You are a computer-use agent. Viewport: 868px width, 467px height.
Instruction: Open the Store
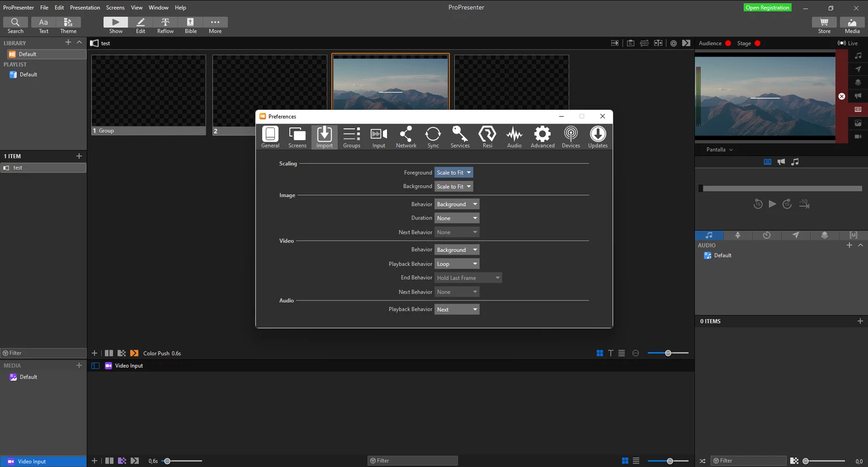[824, 25]
